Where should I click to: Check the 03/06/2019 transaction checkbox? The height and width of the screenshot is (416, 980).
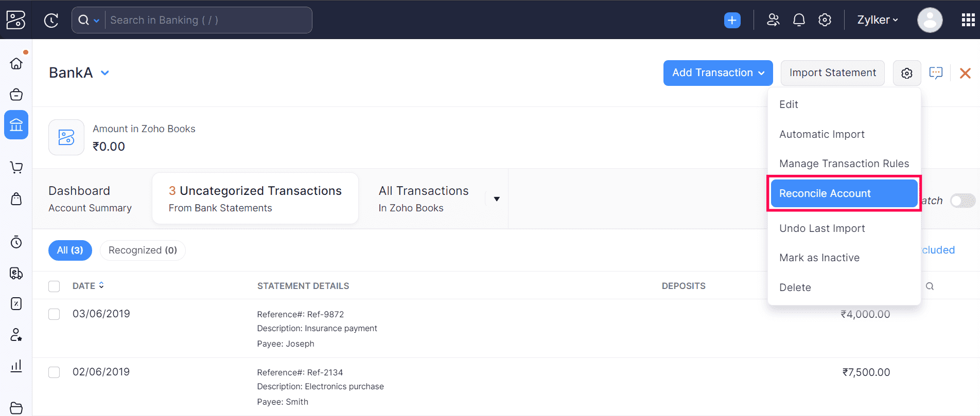(54, 314)
